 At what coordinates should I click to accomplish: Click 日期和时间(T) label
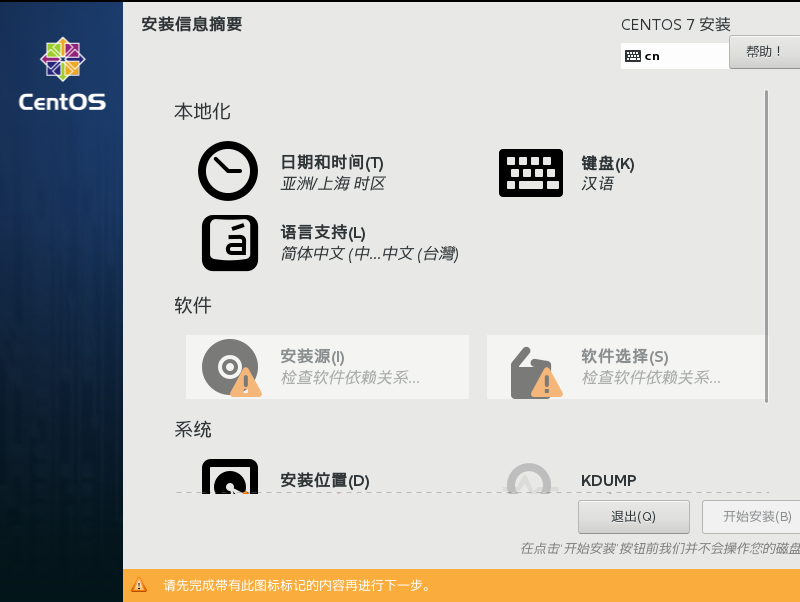pyautogui.click(x=332, y=163)
